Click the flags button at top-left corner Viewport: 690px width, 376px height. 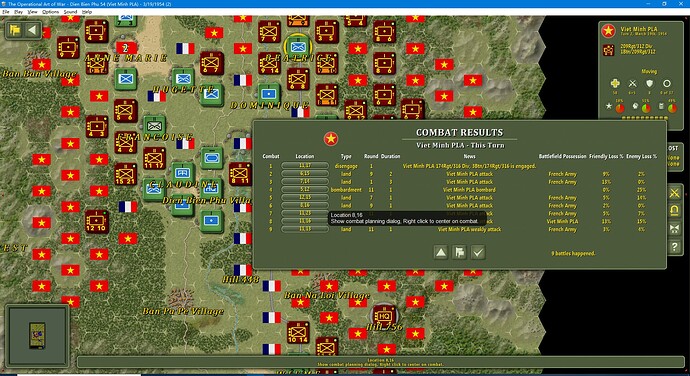click(x=15, y=30)
